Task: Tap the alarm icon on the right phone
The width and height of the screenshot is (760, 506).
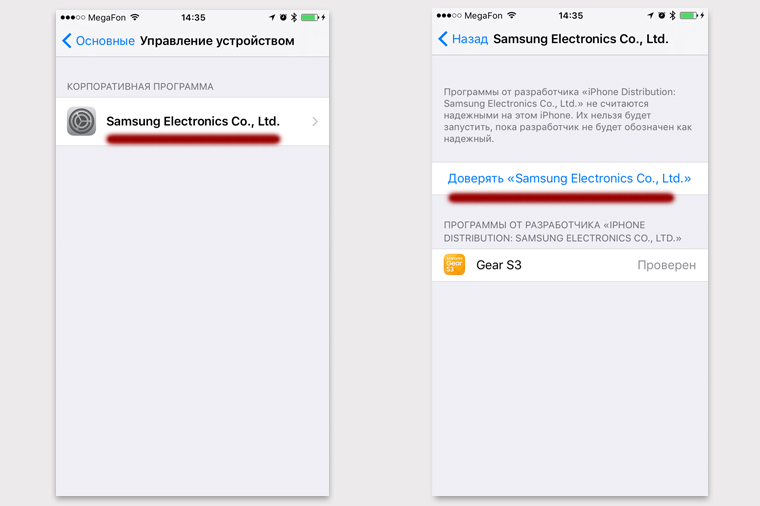Action: [x=662, y=16]
